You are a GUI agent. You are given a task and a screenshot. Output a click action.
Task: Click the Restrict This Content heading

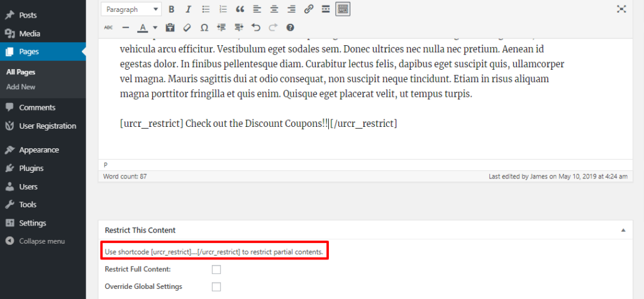(140, 231)
